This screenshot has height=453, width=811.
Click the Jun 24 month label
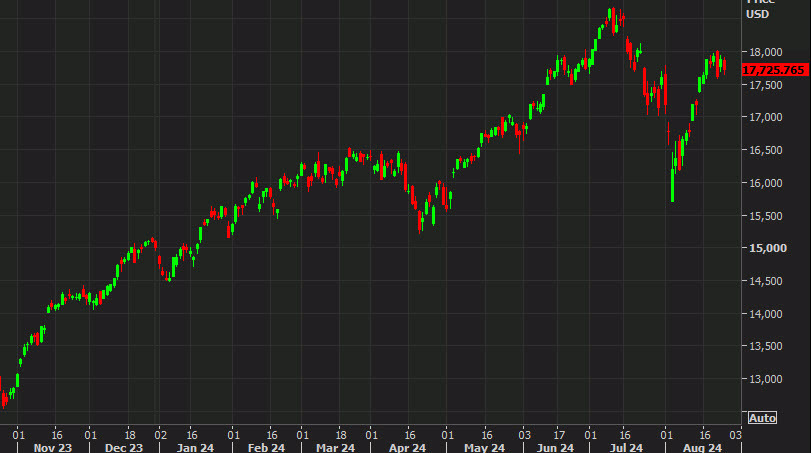coord(555,447)
